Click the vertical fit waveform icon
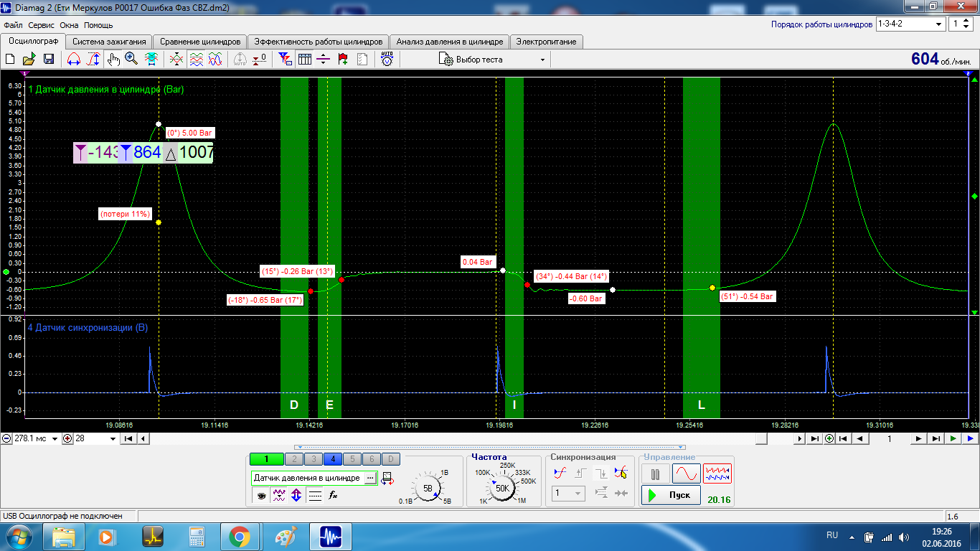The height and width of the screenshot is (551, 980). click(x=151, y=60)
